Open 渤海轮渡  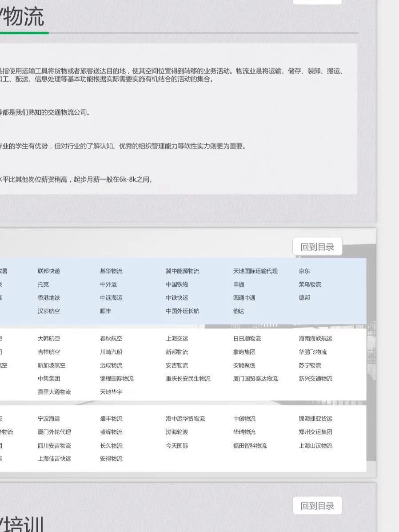177,432
